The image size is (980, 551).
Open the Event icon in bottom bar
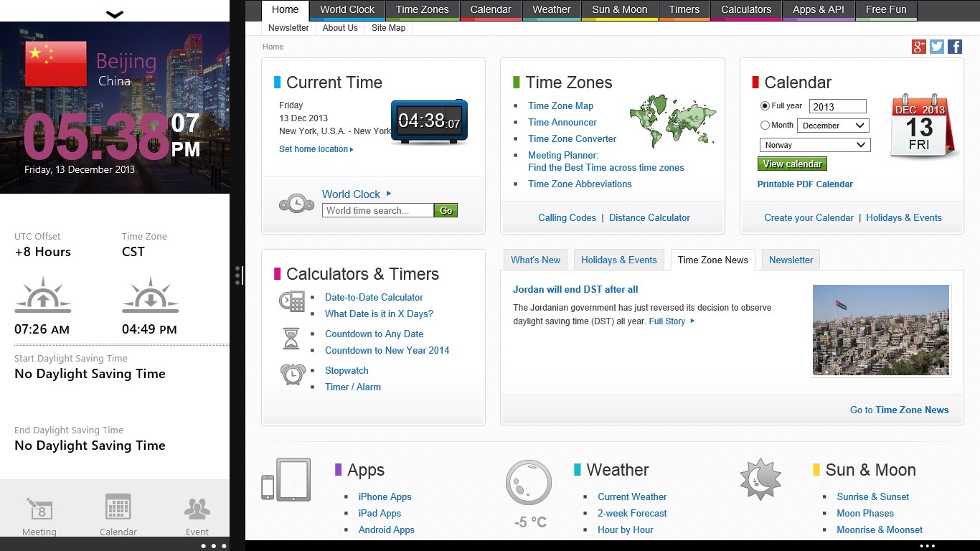click(x=197, y=510)
